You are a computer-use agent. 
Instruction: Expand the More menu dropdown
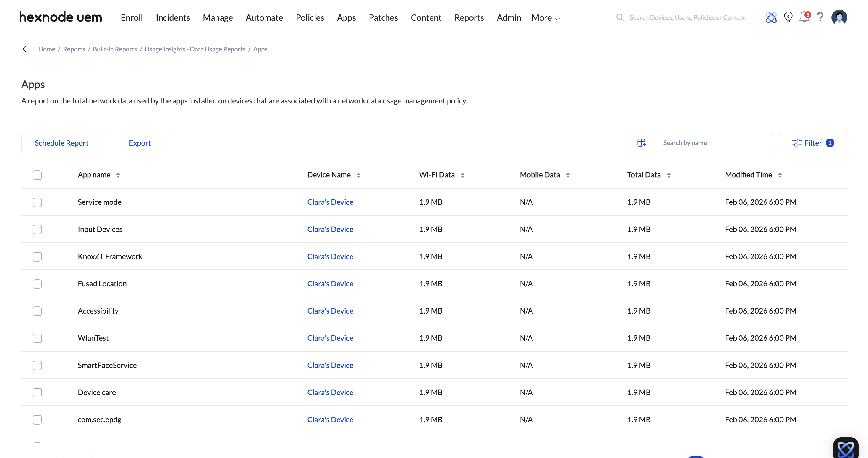point(545,18)
